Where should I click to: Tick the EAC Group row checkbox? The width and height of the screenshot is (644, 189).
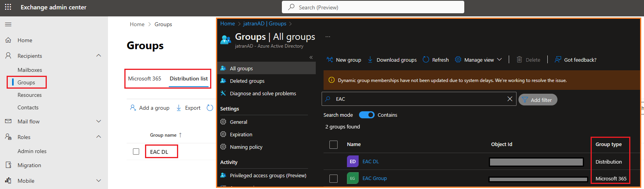[333, 178]
